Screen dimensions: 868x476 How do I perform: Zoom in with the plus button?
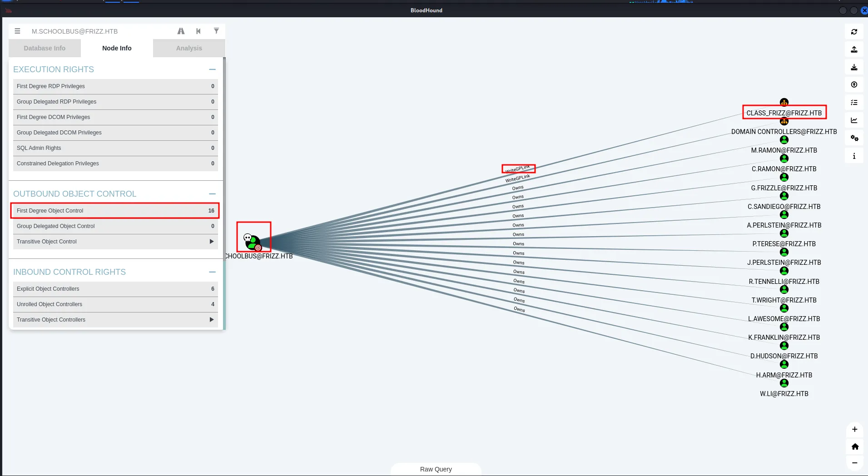(x=854, y=429)
